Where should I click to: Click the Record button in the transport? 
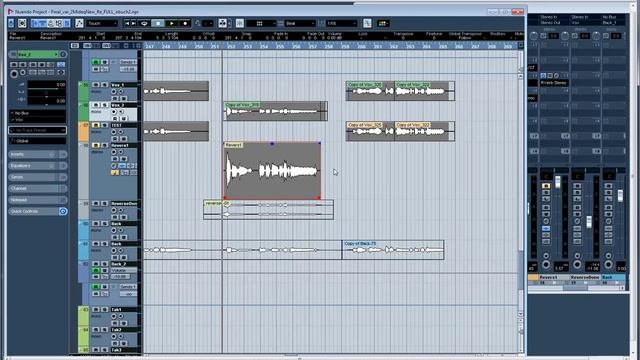tap(185, 24)
